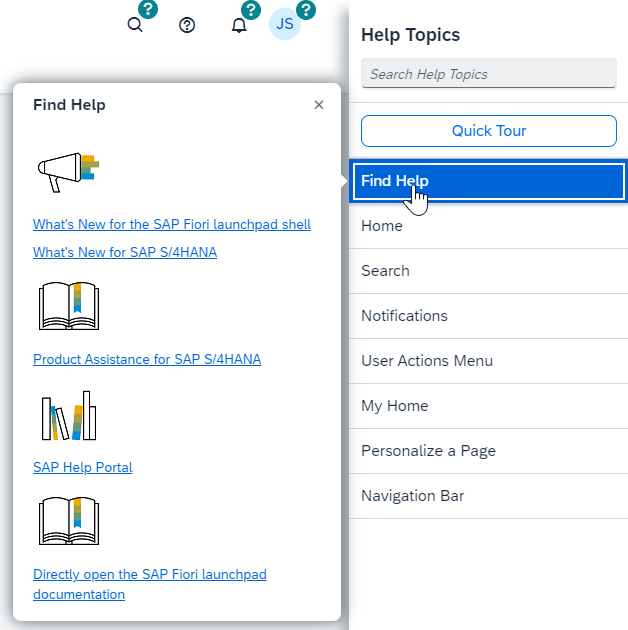Open Product Assistance for SAP S/4HANA link

(147, 359)
